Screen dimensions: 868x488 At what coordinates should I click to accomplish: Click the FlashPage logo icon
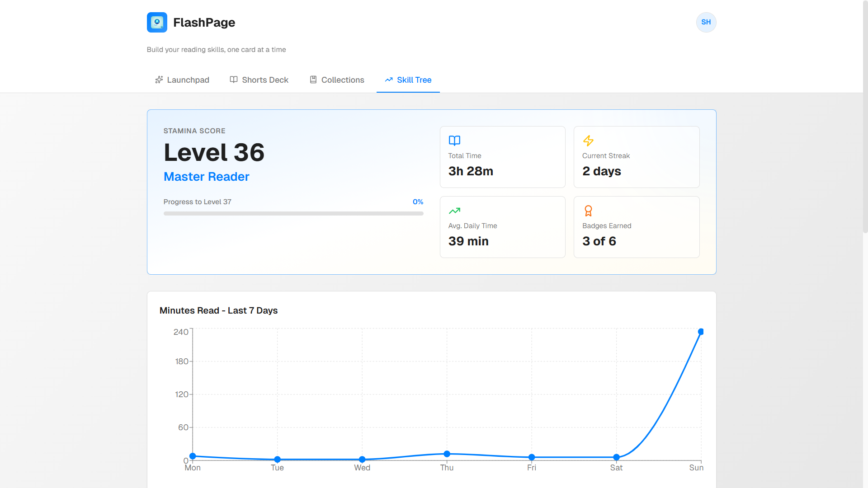pos(157,22)
